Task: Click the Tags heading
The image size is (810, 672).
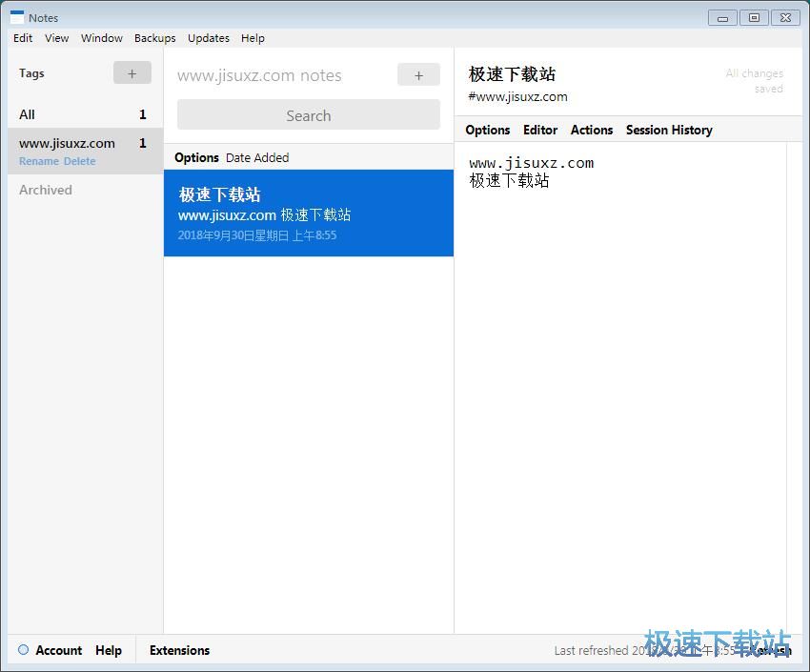Action: click(31, 73)
